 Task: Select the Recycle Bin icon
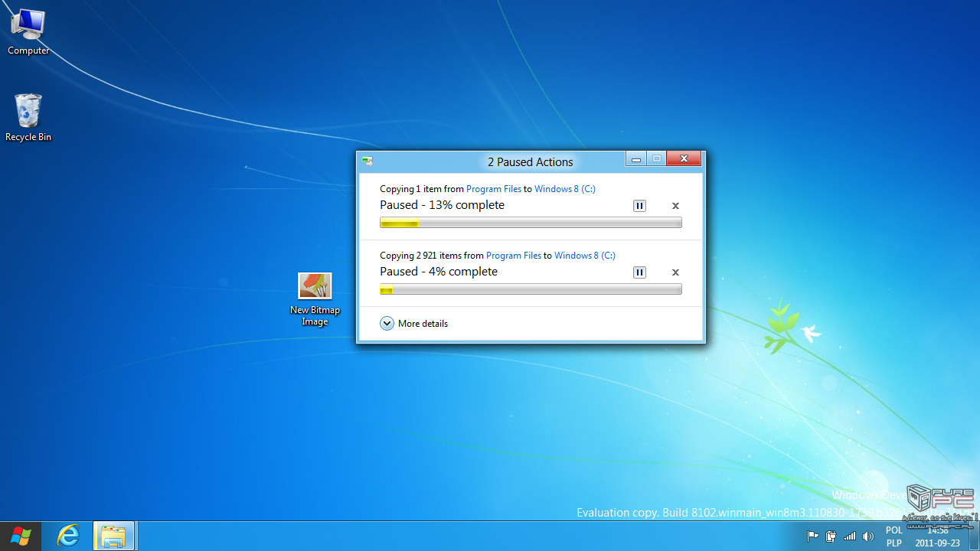[x=28, y=118]
